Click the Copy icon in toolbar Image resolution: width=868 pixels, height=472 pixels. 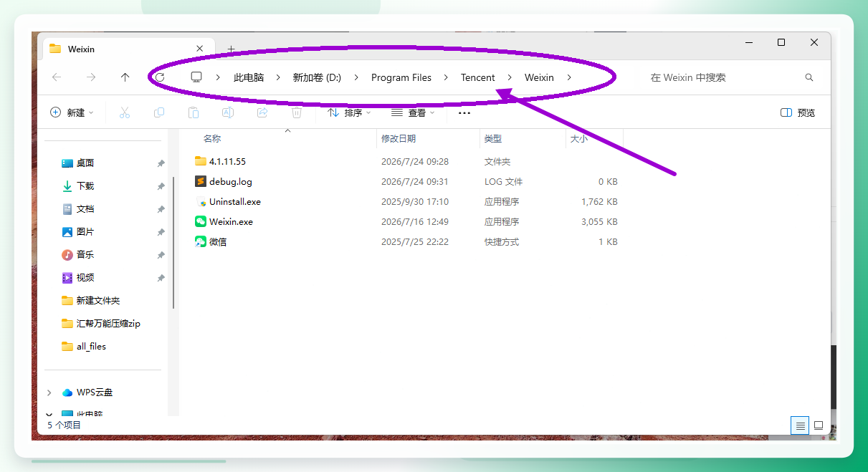[159, 112]
